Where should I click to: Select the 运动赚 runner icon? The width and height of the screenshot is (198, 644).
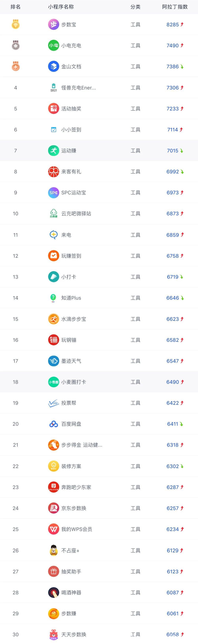[53, 151]
